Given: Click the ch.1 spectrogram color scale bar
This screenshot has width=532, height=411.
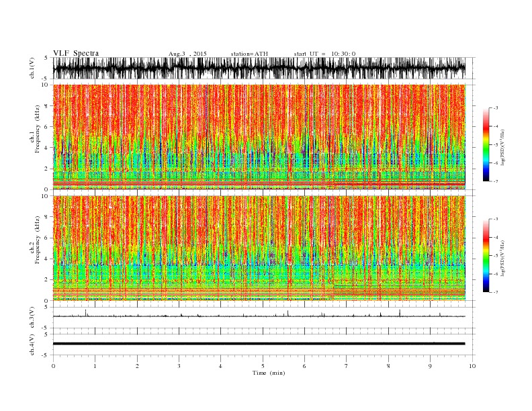Looking at the screenshot, I should point(486,144).
